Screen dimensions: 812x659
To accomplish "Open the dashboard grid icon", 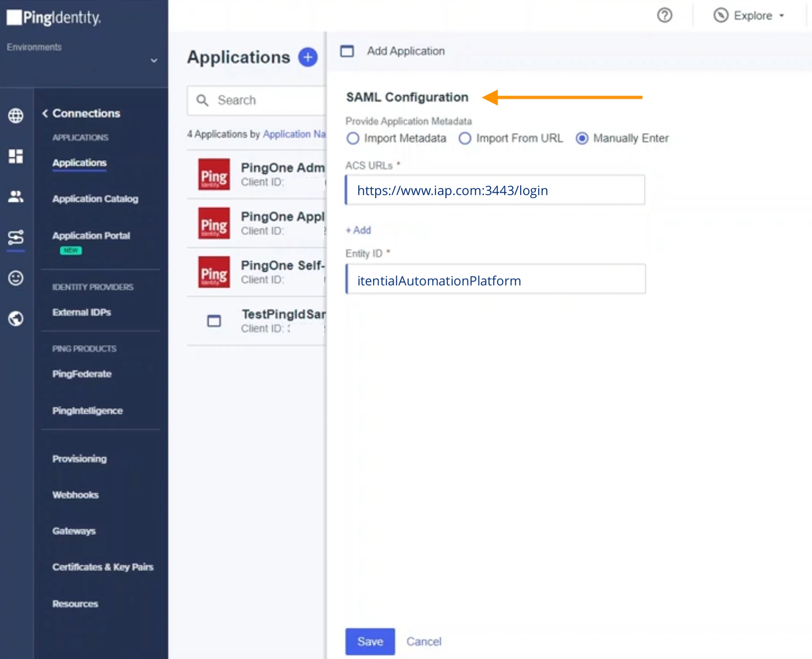I will pyautogui.click(x=15, y=156).
